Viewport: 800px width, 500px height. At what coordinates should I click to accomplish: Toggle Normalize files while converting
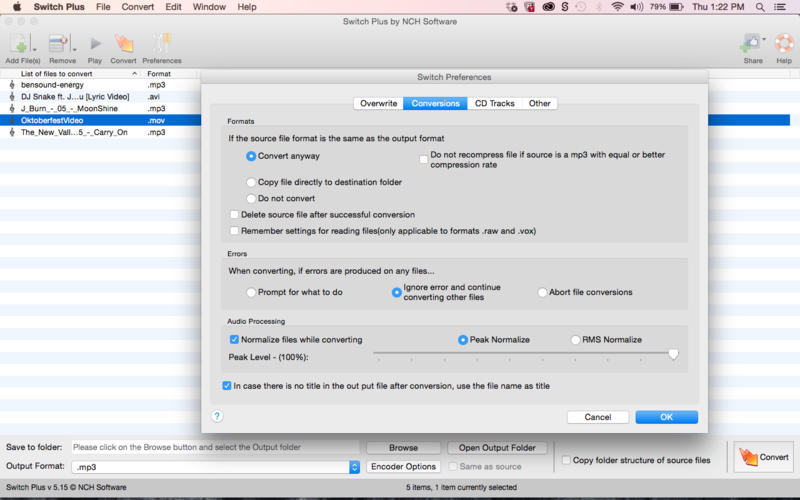[x=234, y=340]
